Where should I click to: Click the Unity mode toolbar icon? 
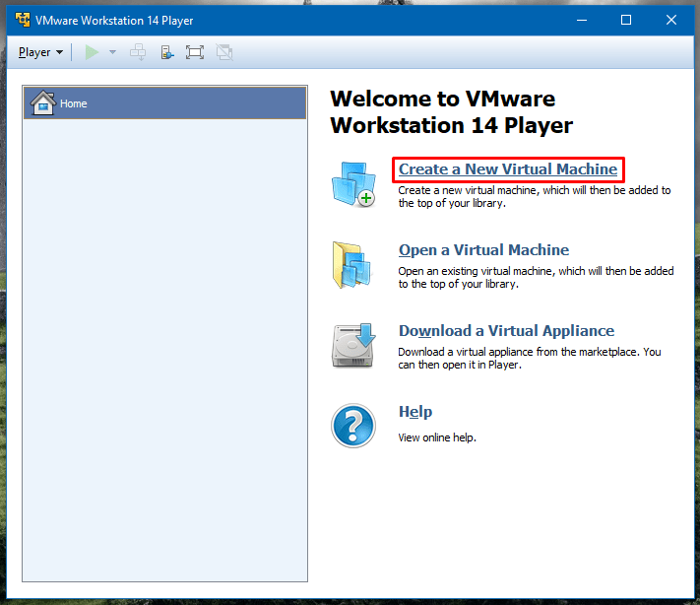coord(224,52)
